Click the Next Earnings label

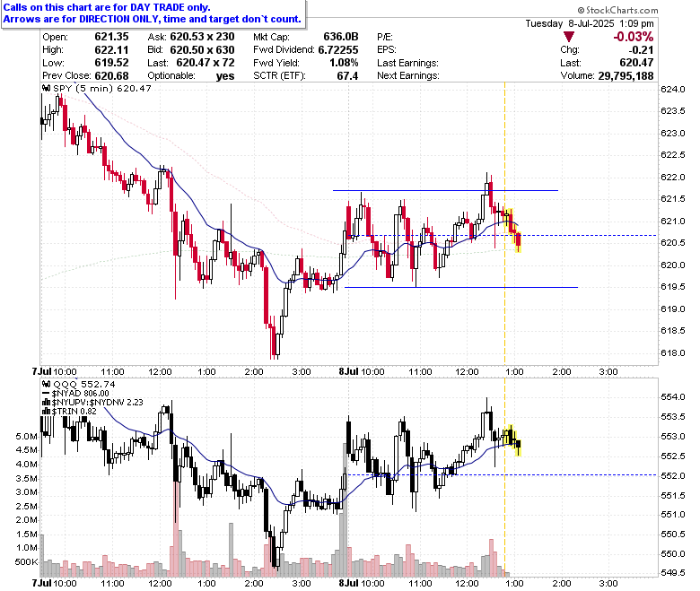408,76
